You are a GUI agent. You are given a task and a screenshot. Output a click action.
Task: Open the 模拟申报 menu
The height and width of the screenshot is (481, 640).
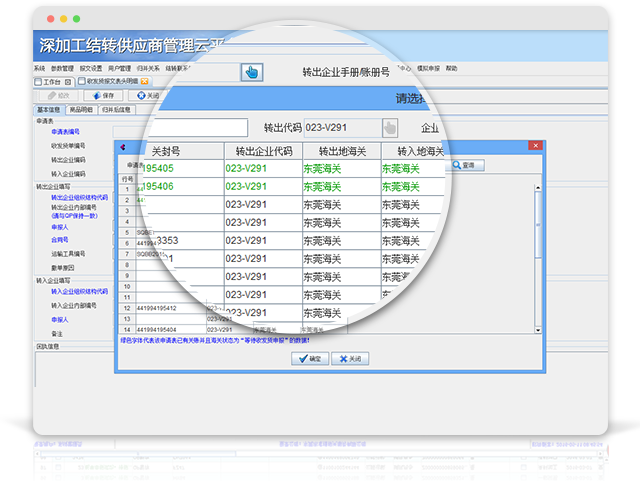point(428,68)
